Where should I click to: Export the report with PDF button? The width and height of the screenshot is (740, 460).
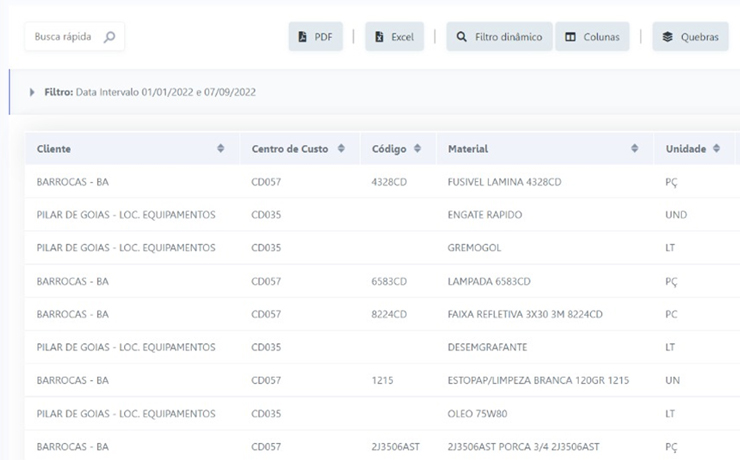(315, 37)
